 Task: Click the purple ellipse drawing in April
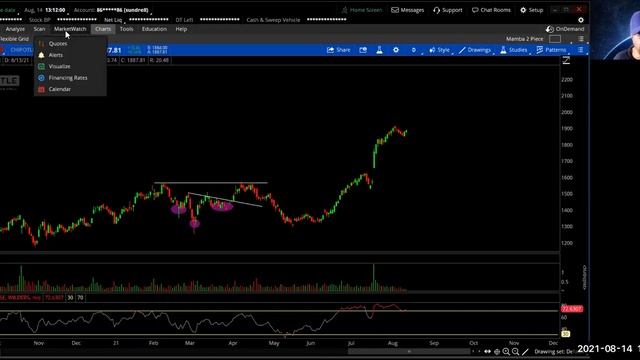click(x=221, y=207)
